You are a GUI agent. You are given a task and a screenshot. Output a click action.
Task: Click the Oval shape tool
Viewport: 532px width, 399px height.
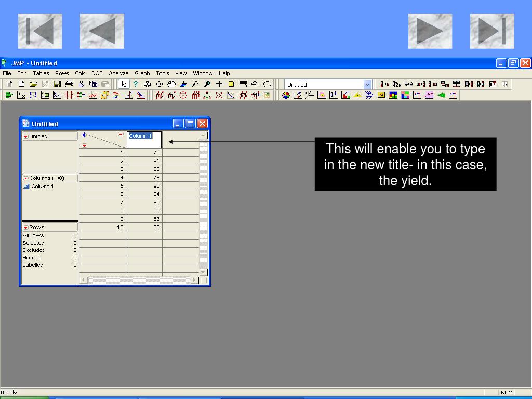point(268,84)
